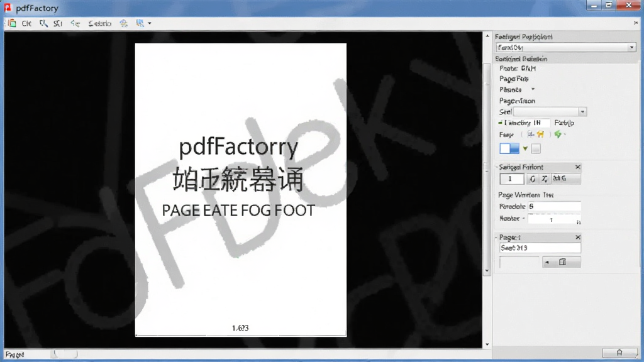The image size is (644, 362).
Task: Select the white-blue color swatch
Action: 509,148
